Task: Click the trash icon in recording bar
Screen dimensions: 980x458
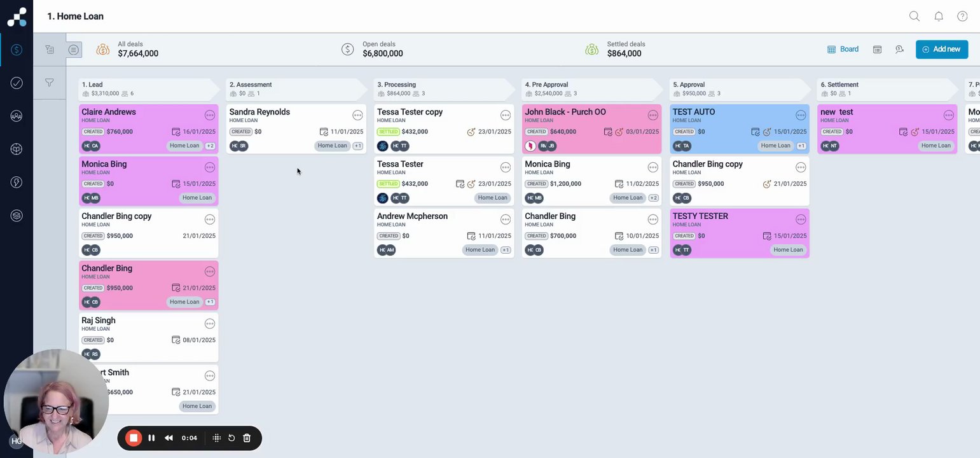Action: [x=247, y=438]
